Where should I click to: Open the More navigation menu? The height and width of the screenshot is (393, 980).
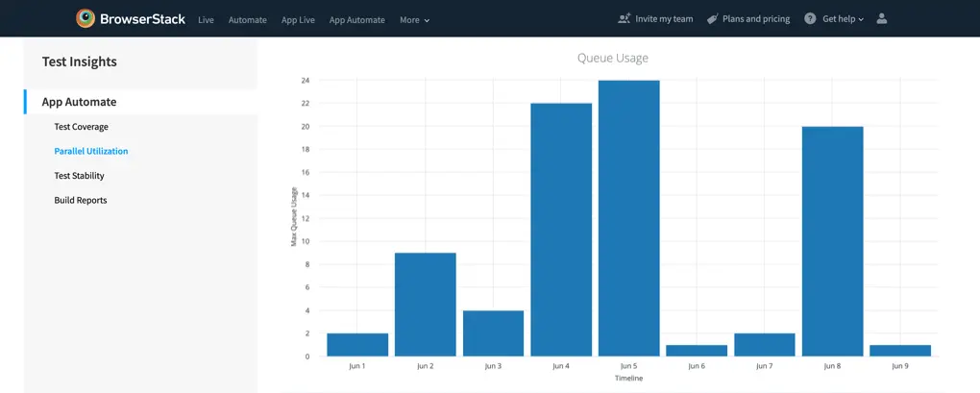[x=415, y=20]
